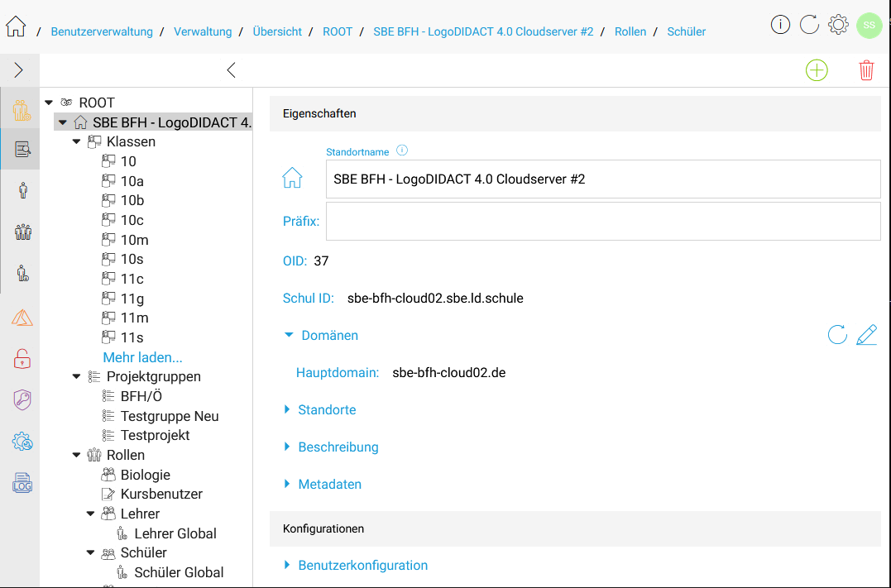The image size is (891, 588).
Task: Open SBE BFH Cloudserver #2 breadcrumb
Action: tap(483, 31)
